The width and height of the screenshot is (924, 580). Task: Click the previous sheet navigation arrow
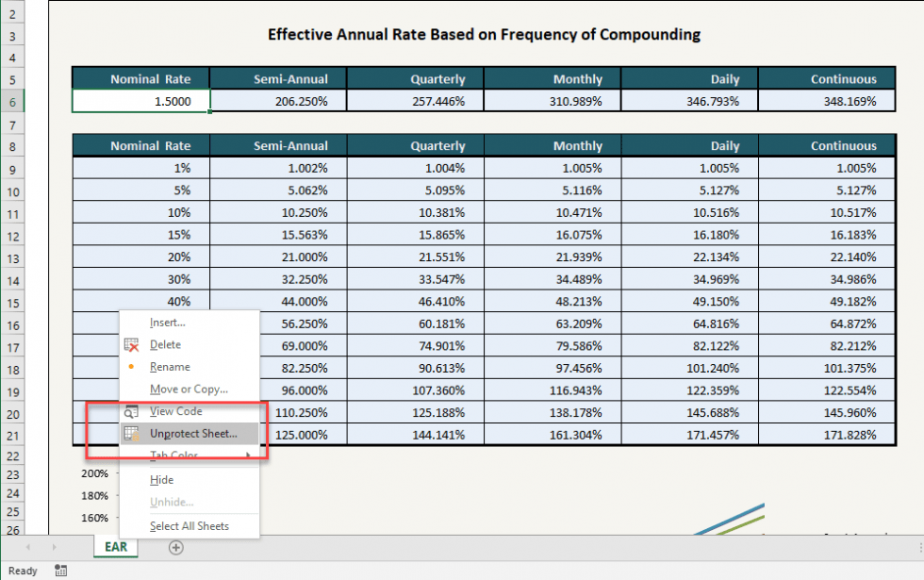(x=26, y=547)
